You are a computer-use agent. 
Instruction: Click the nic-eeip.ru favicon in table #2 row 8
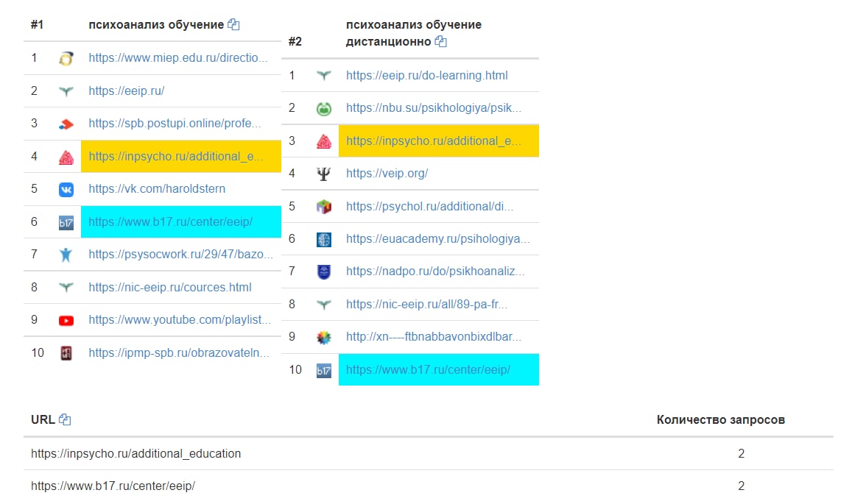click(323, 305)
